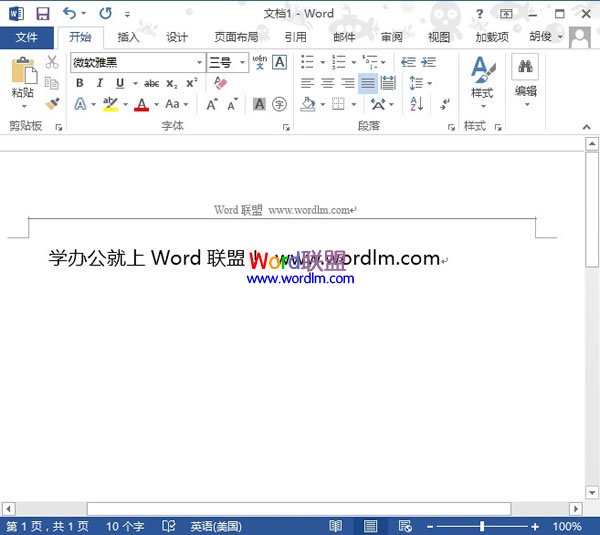The width and height of the screenshot is (600, 535).
Task: Click the Grow Font icon
Action: [x=212, y=104]
